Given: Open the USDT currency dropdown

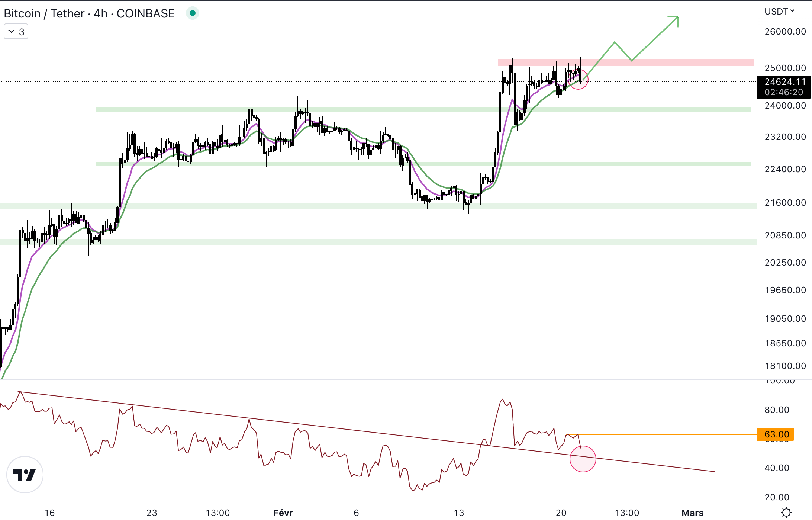Looking at the screenshot, I should coord(779,12).
